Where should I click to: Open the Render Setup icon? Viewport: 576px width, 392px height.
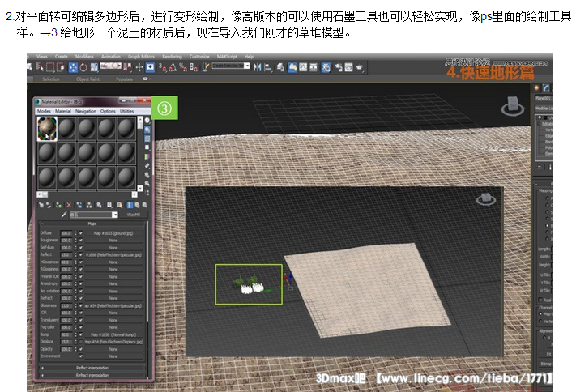click(x=339, y=67)
